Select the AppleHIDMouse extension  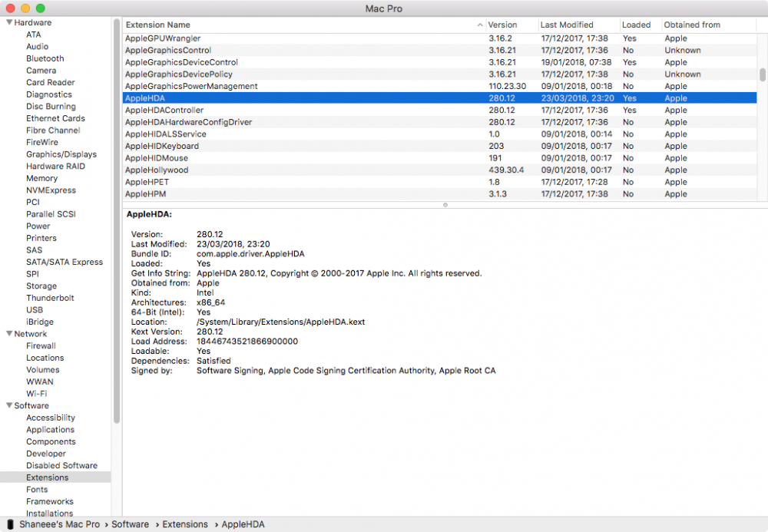click(439, 158)
